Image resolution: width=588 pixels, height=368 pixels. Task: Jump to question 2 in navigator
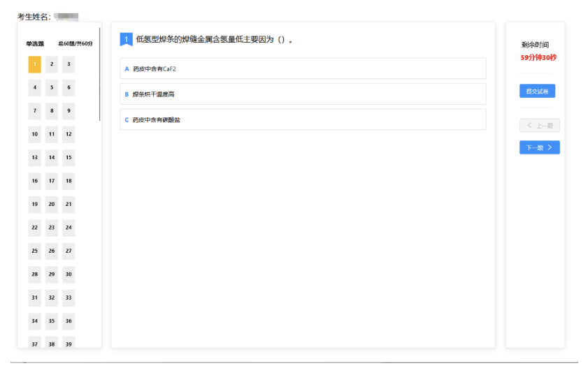pos(52,65)
